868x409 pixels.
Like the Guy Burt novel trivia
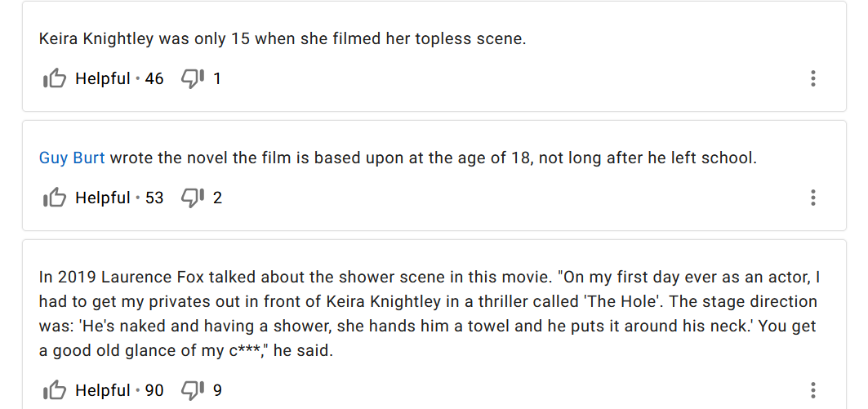55,198
